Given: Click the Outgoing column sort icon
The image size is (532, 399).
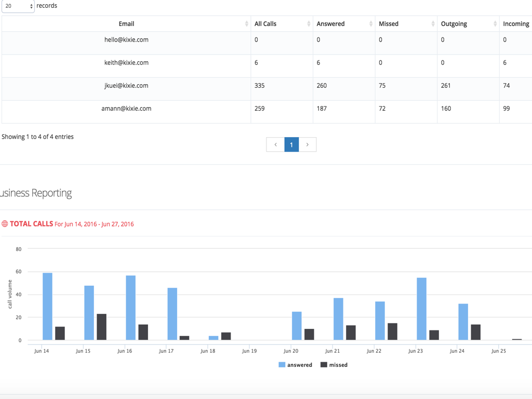Looking at the screenshot, I should pos(495,24).
